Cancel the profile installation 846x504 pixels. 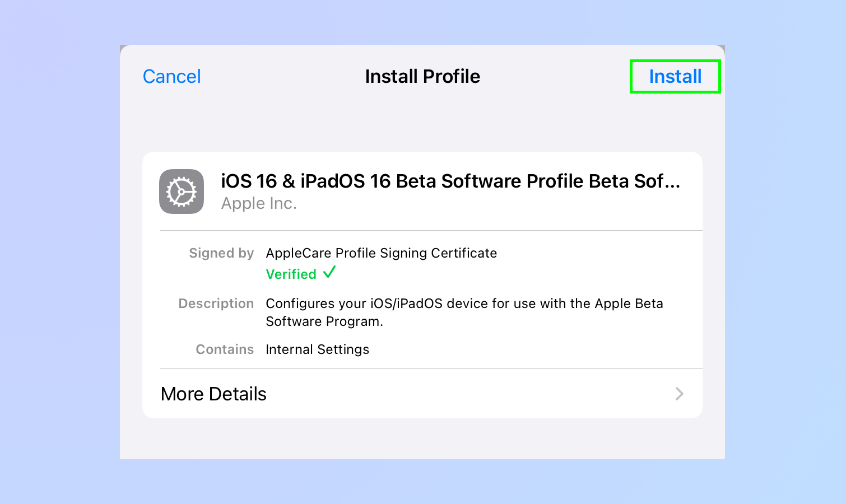172,77
